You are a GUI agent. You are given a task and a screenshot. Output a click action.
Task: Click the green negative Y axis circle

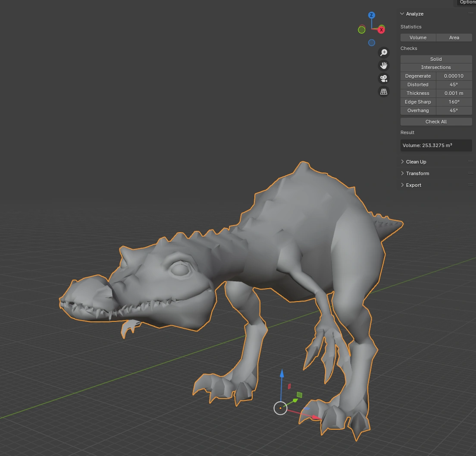tap(362, 30)
